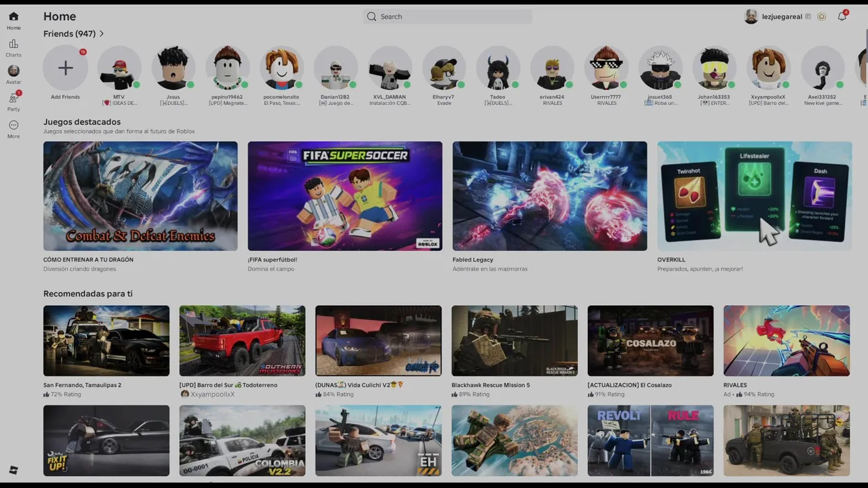Open friend Jxsus's avatar

coord(173,68)
